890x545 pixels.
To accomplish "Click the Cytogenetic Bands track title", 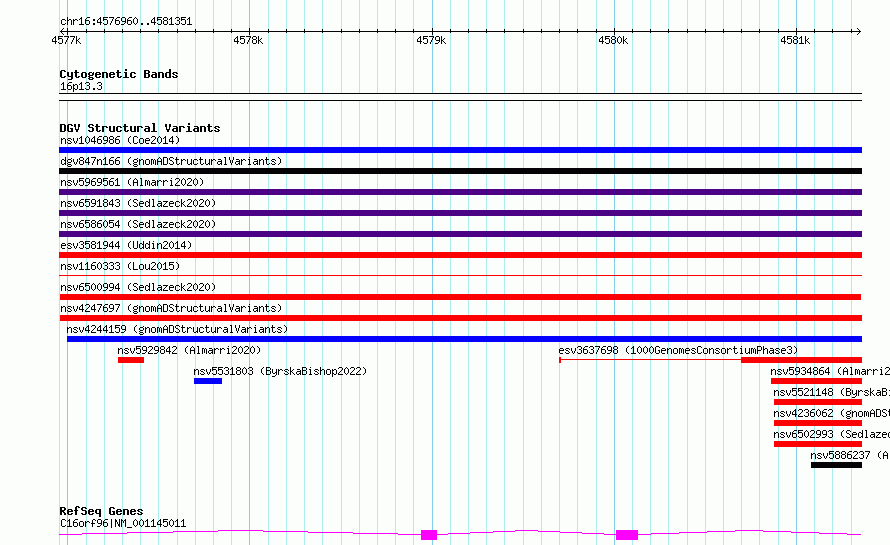I will 119,74.
